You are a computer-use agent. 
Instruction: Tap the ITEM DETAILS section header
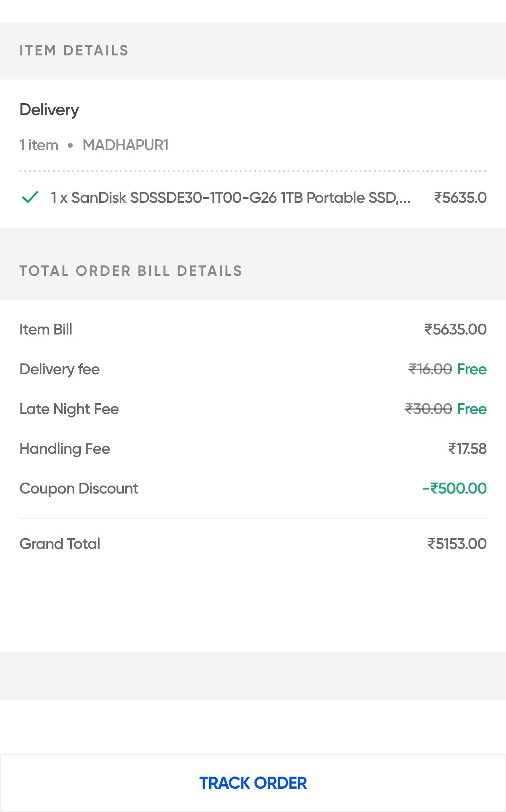click(x=74, y=51)
